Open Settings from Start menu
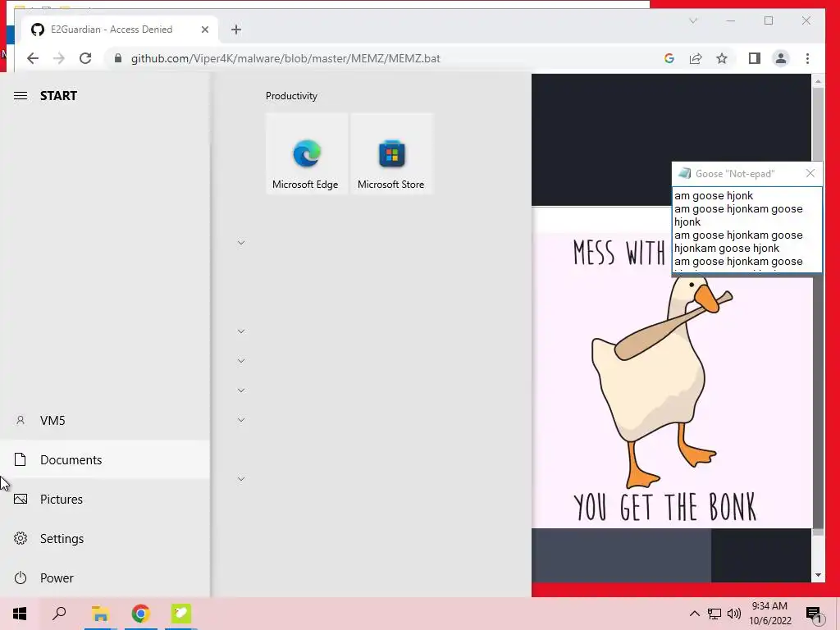The image size is (840, 630). pos(105,538)
